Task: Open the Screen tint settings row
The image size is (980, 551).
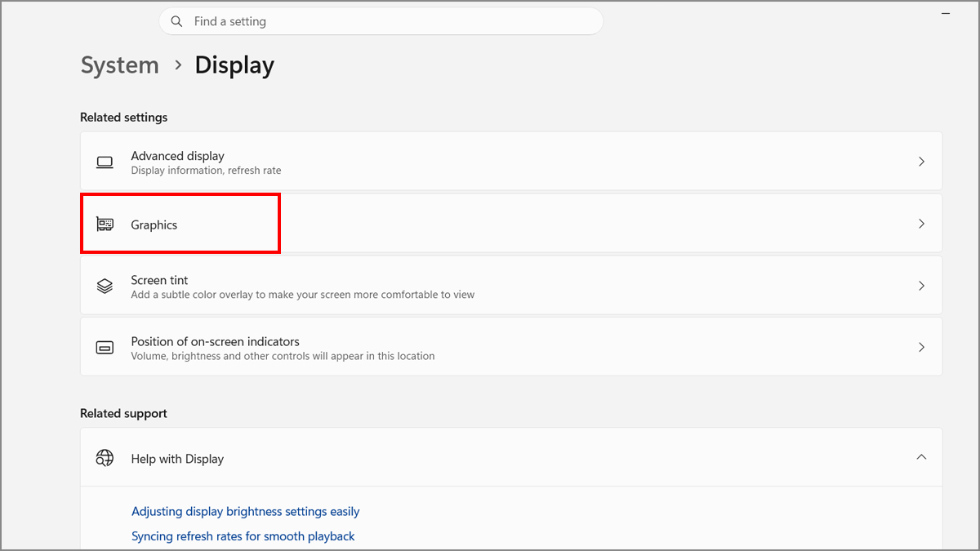Action: click(511, 286)
